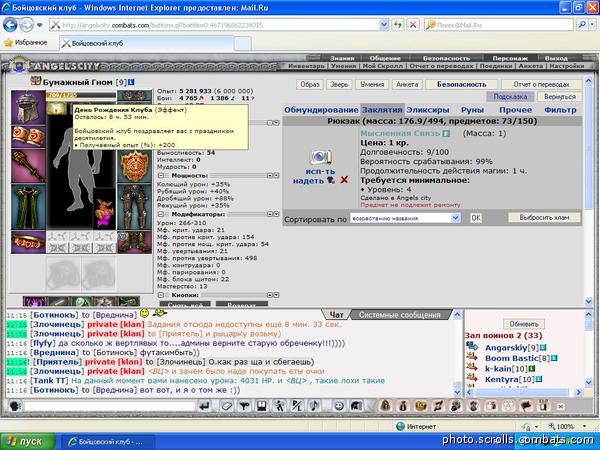Screen dimensions: 600x450
Task: Click the Зверь button
Action: pyautogui.click(x=339, y=84)
